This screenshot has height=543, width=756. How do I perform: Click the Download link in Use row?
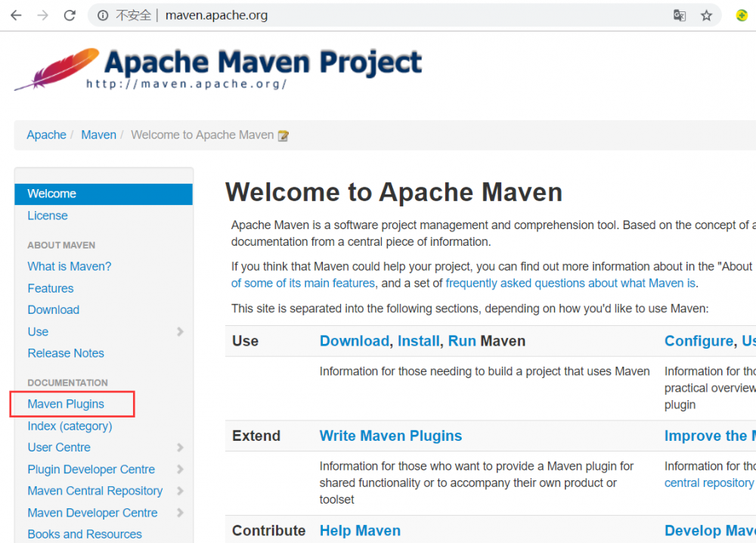click(355, 341)
